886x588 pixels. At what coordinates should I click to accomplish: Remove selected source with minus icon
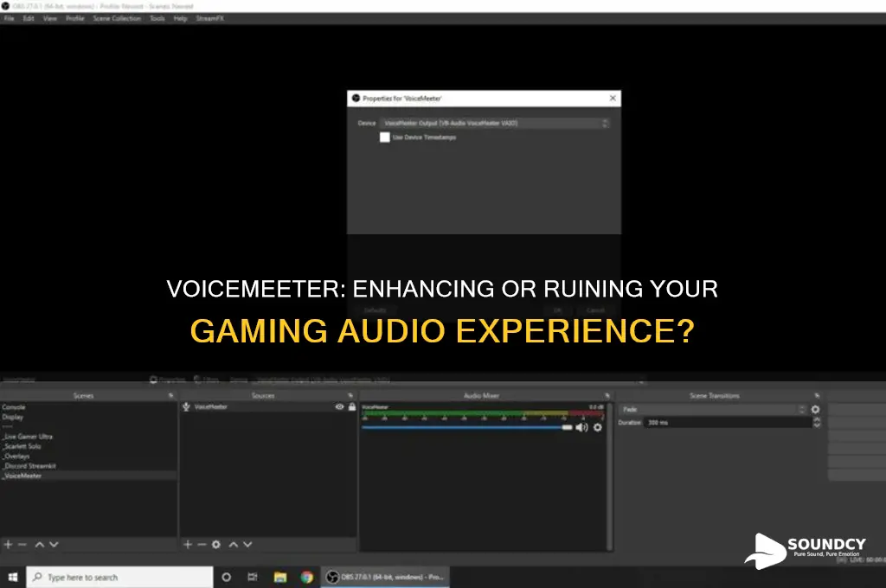coord(202,545)
